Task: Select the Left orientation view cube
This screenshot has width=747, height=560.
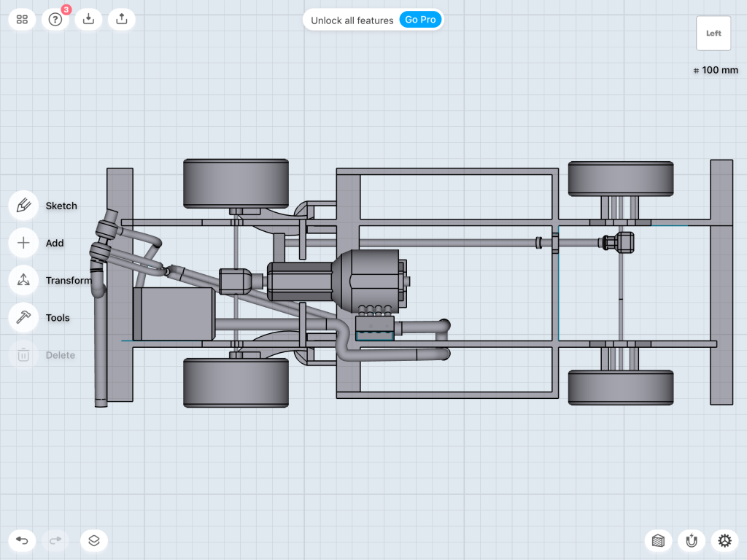Action: coord(713,34)
